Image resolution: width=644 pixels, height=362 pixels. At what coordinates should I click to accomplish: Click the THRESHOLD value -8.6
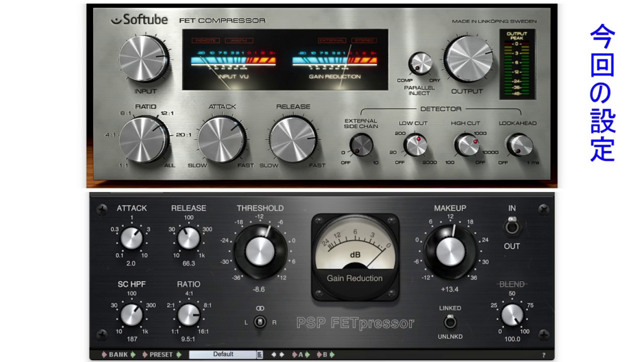tap(259, 290)
